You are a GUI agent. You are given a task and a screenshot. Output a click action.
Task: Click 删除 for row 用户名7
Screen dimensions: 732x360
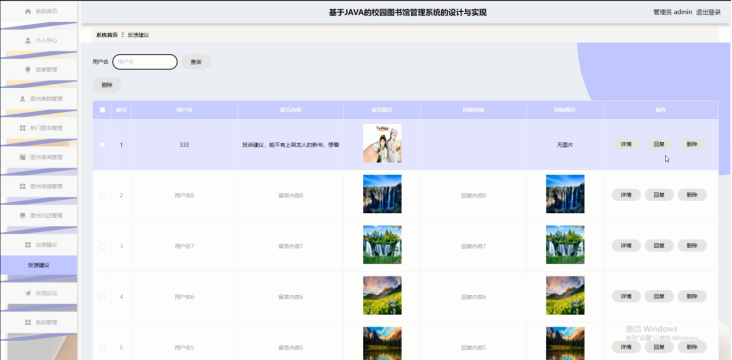pos(692,246)
